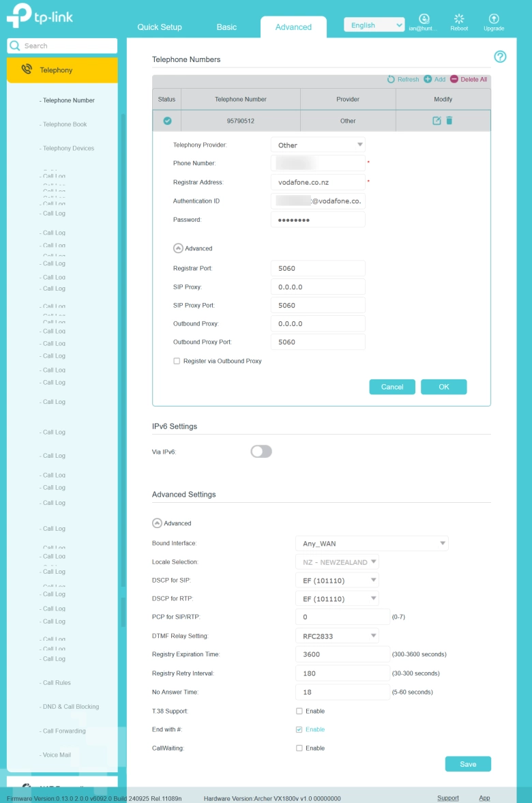The image size is (532, 803).
Task: Open Telephone Number submenu
Action: coord(67,100)
